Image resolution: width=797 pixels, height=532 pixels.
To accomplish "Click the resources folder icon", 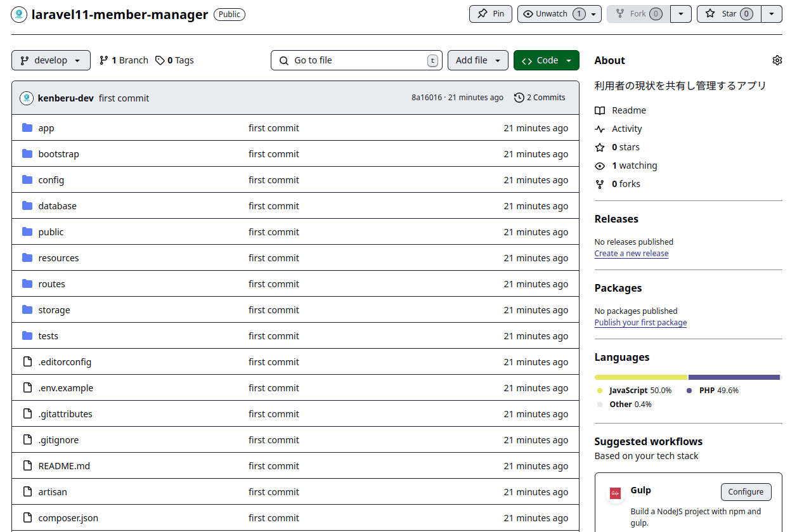I will (x=27, y=257).
